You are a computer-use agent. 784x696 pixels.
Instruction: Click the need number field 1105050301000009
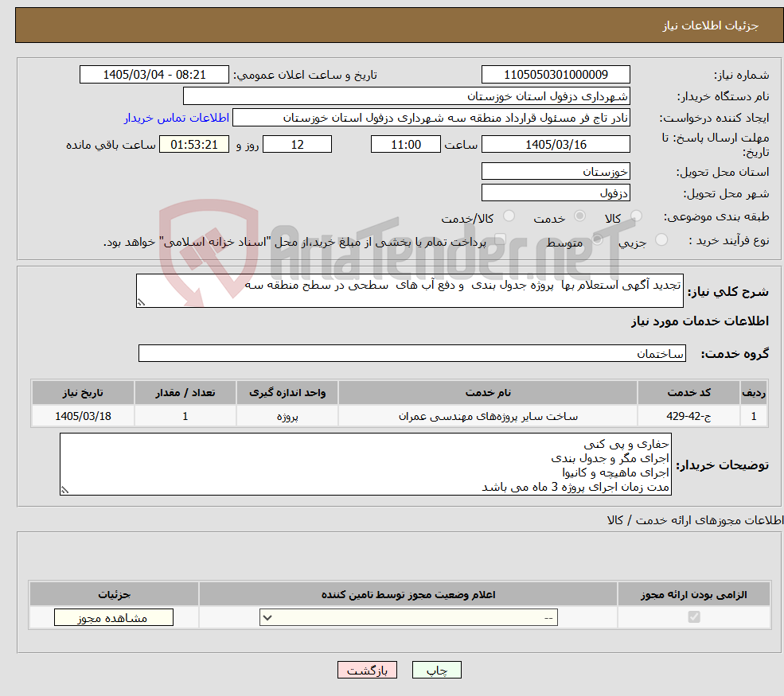click(556, 75)
